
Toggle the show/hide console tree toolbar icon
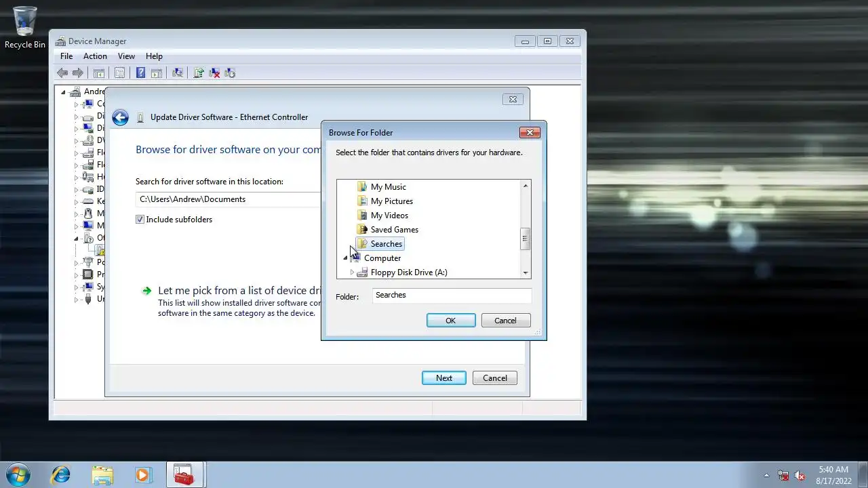[x=99, y=73]
